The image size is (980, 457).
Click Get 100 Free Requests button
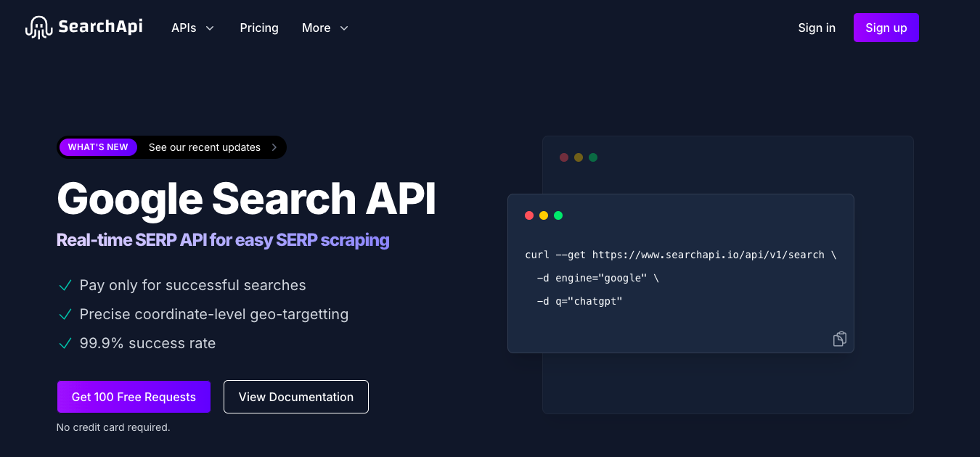pos(134,397)
